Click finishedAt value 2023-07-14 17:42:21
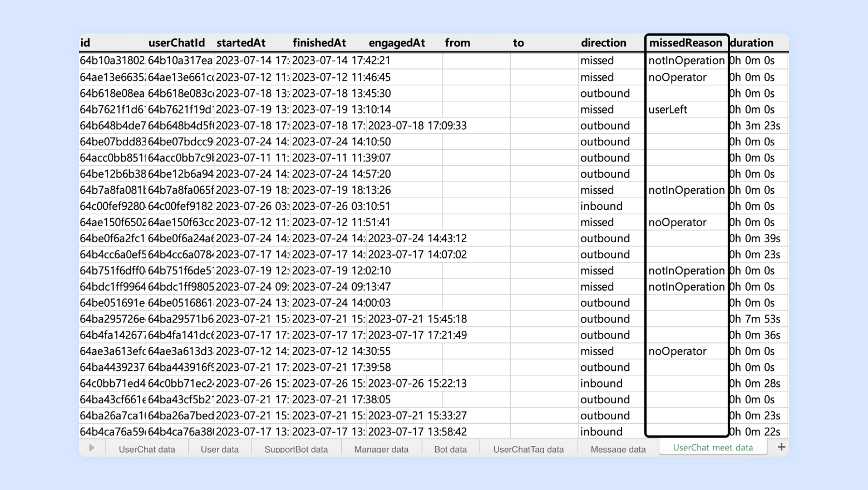Screen dimensions: 868x490 pos(341,61)
